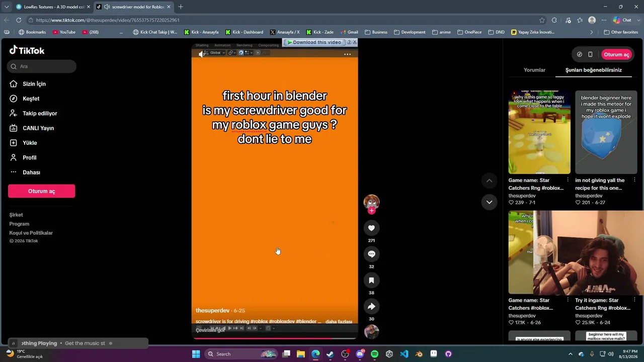Open options for the 'im not giving yall' video
This screenshot has width=644, height=362.
(x=634, y=180)
